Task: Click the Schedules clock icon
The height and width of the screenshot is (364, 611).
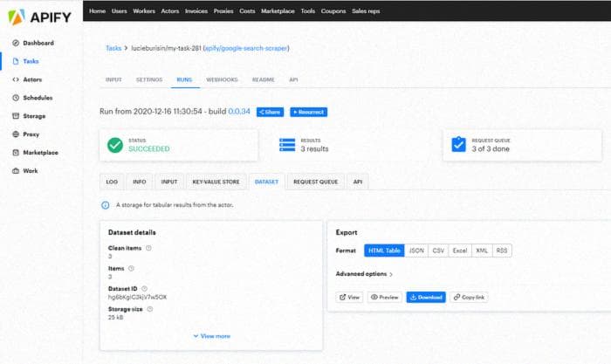Action: pos(16,98)
